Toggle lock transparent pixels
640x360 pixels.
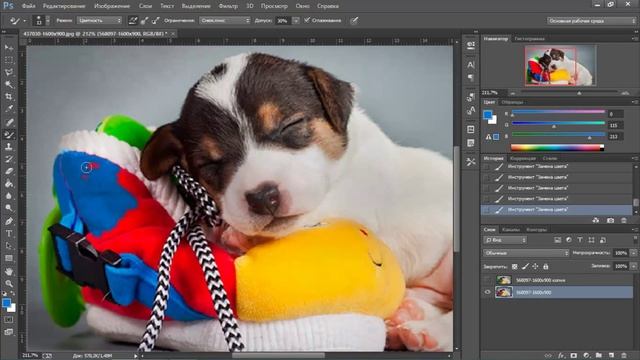(x=515, y=267)
